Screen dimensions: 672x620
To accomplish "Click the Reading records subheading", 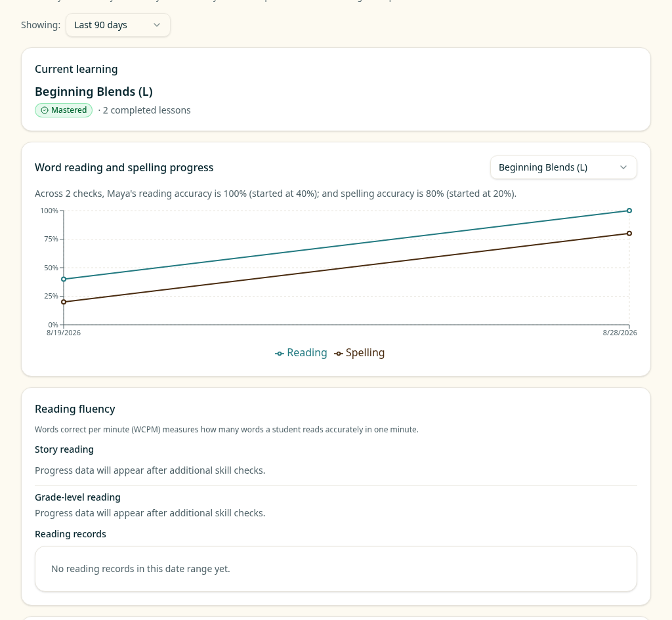I will [70, 534].
